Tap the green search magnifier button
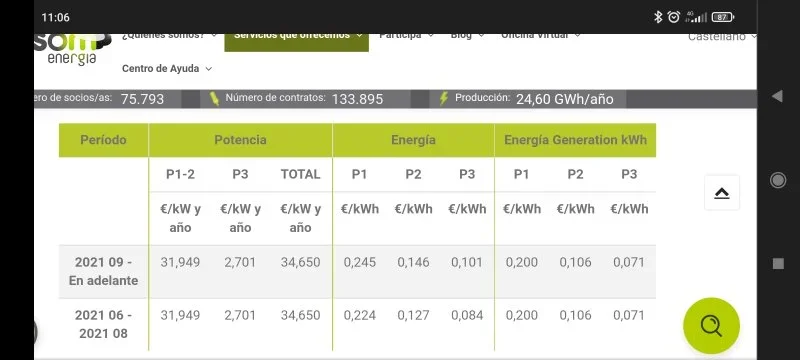The image size is (800, 360). tap(711, 325)
